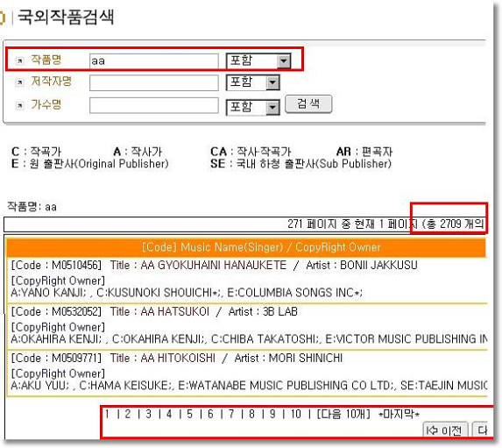Go to results page 10
Image resolution: width=502 pixels, height=448 pixels.
pos(296,414)
